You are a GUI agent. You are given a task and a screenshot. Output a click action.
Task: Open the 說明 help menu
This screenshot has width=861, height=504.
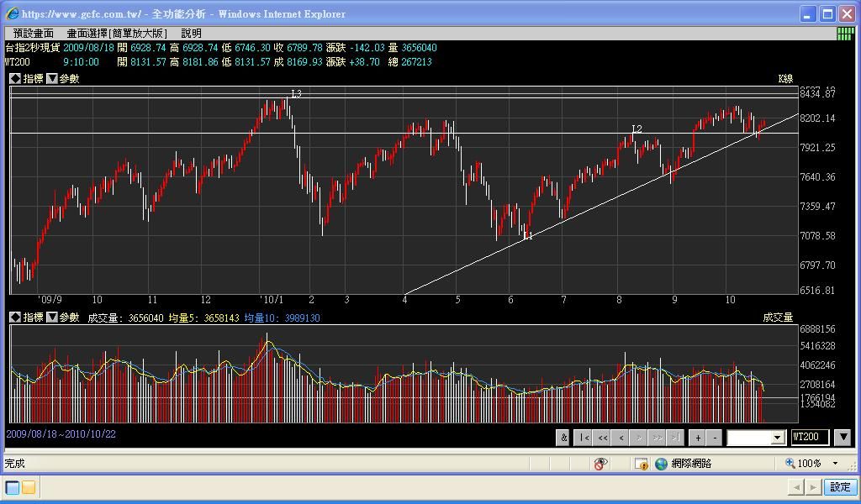[x=192, y=34]
